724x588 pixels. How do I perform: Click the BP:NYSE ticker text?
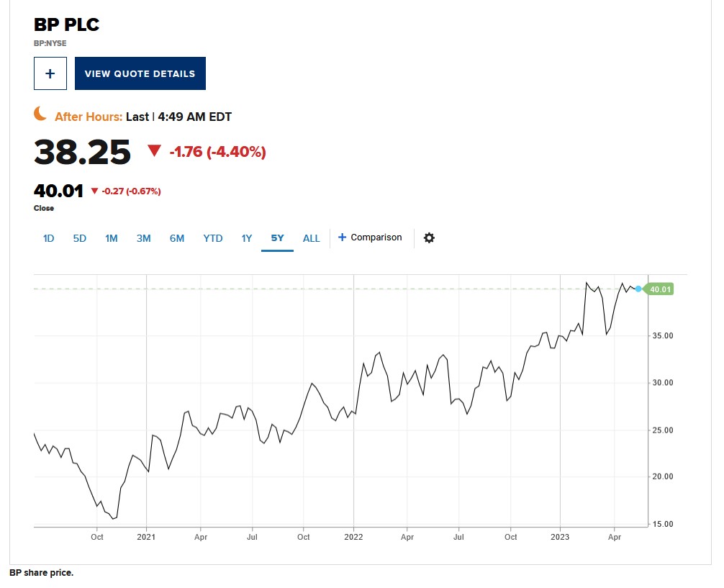coord(50,43)
